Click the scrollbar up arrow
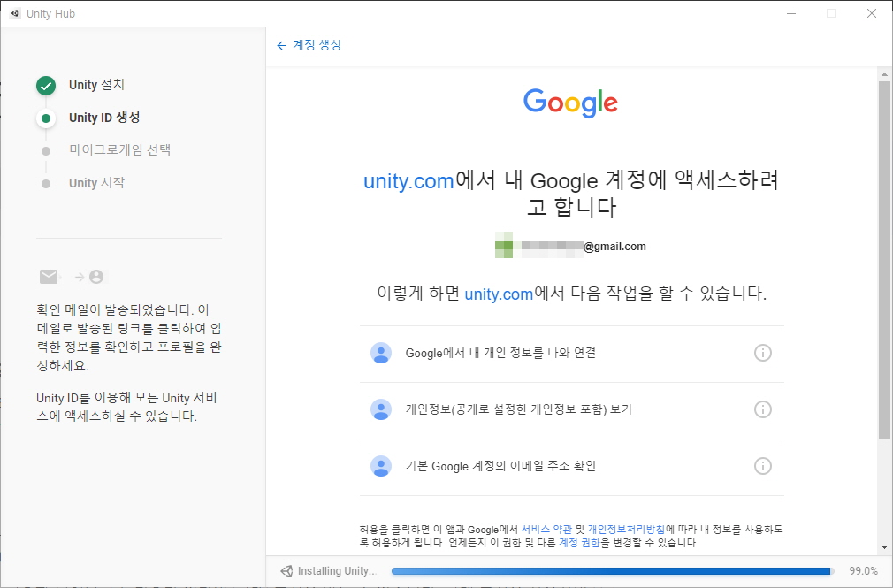 (884, 74)
